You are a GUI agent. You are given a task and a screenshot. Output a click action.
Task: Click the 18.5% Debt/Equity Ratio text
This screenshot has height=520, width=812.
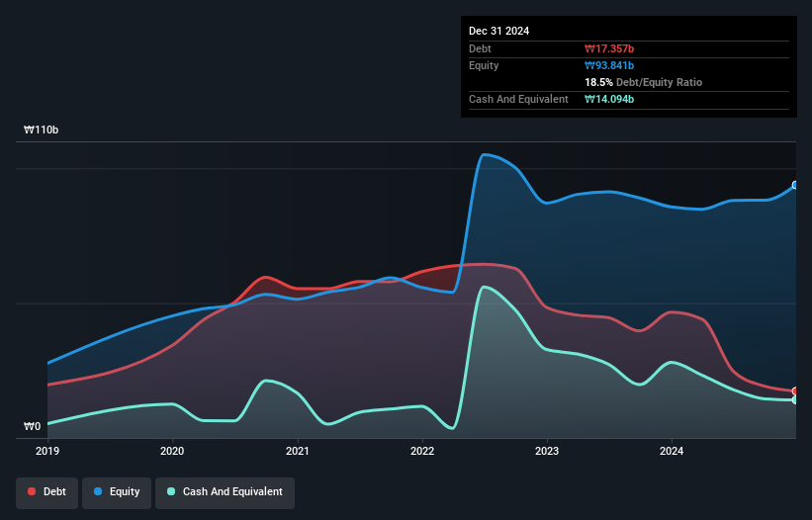[x=643, y=82]
